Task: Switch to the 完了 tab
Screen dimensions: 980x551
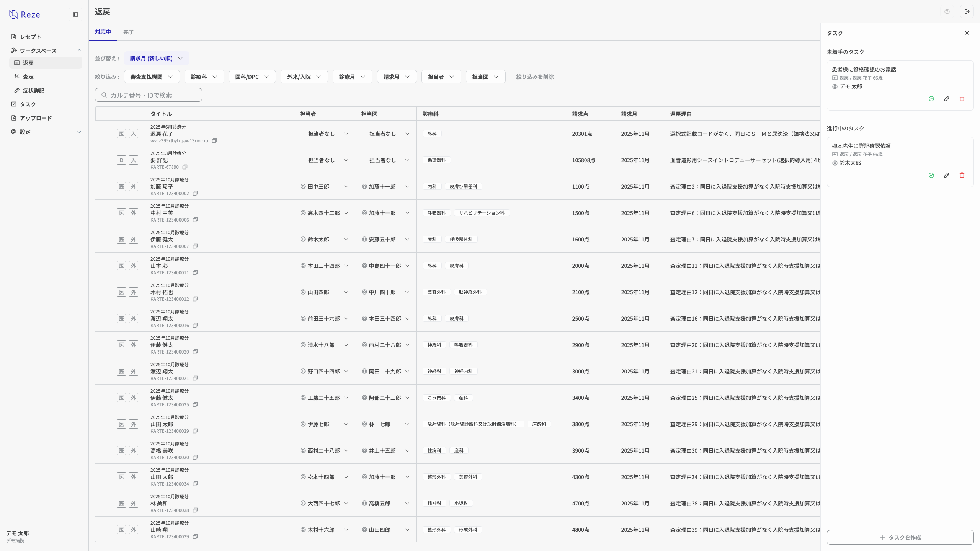Action: pyautogui.click(x=128, y=32)
